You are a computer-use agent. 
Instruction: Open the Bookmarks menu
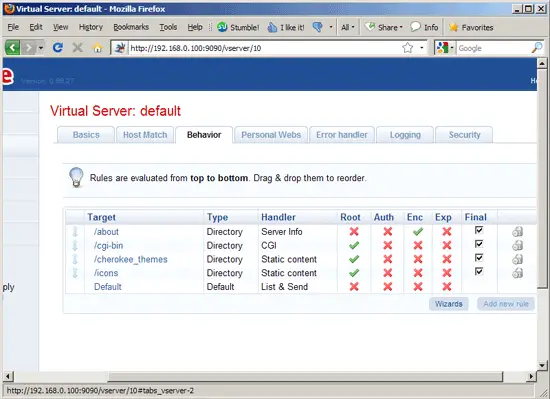pos(131,27)
